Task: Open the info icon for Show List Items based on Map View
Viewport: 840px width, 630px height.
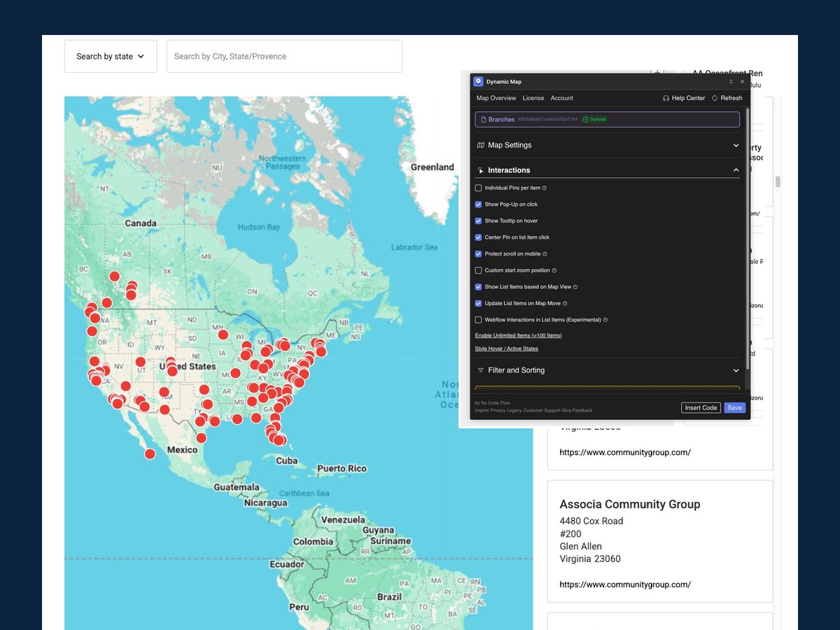Action: pyautogui.click(x=575, y=287)
